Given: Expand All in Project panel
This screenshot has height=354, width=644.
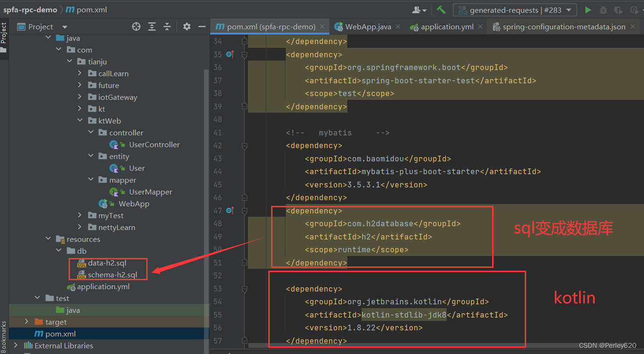Looking at the screenshot, I should [152, 27].
